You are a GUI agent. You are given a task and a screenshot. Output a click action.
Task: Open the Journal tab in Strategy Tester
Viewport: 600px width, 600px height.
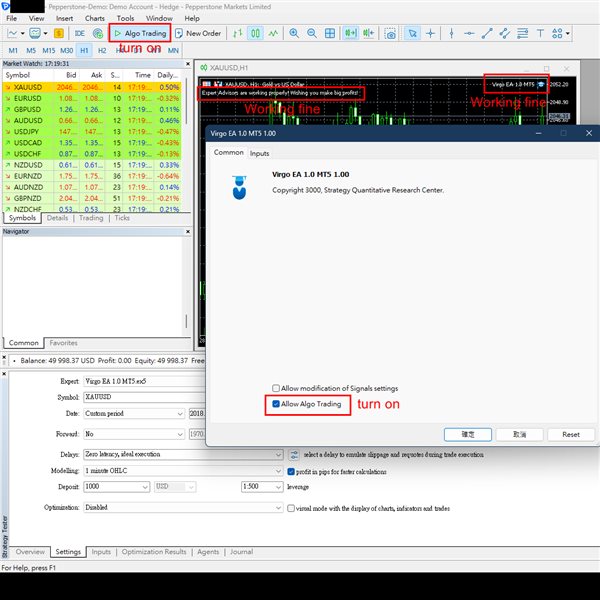241,552
